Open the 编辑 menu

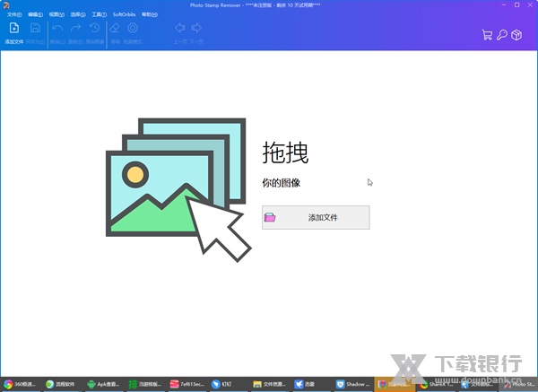pos(35,14)
